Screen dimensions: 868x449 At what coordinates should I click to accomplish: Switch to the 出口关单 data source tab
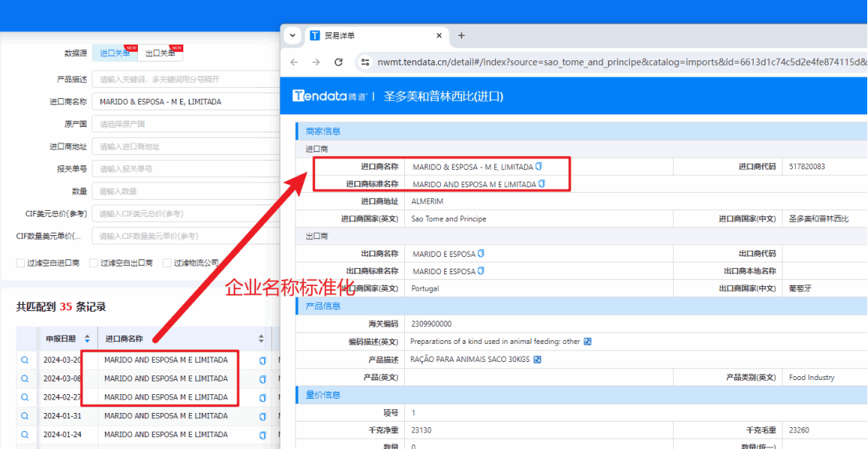[x=161, y=53]
